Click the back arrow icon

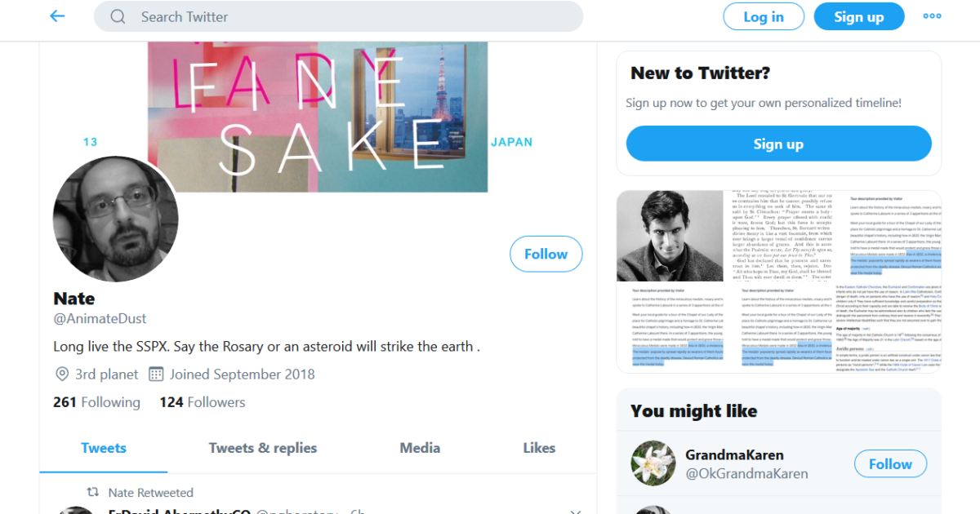pos(57,16)
